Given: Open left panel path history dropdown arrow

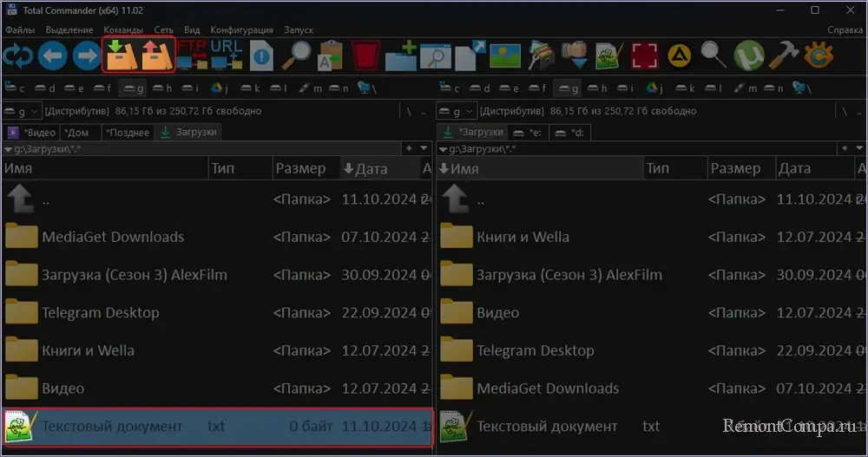Looking at the screenshot, I should (x=8, y=149).
